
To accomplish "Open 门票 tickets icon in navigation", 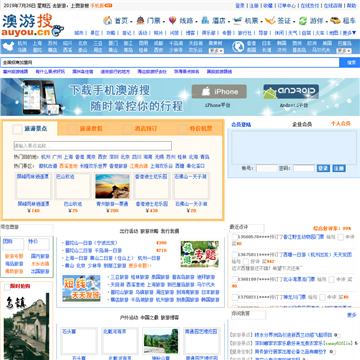I will [x=140, y=20].
